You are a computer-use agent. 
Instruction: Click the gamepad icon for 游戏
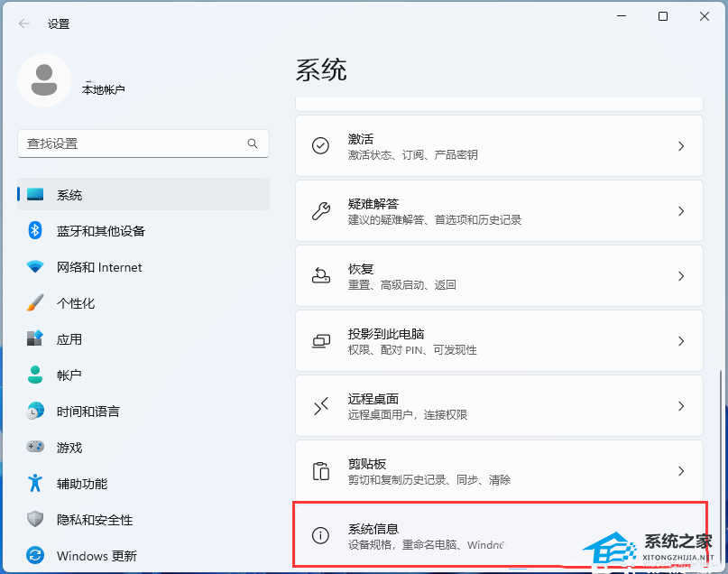point(35,447)
